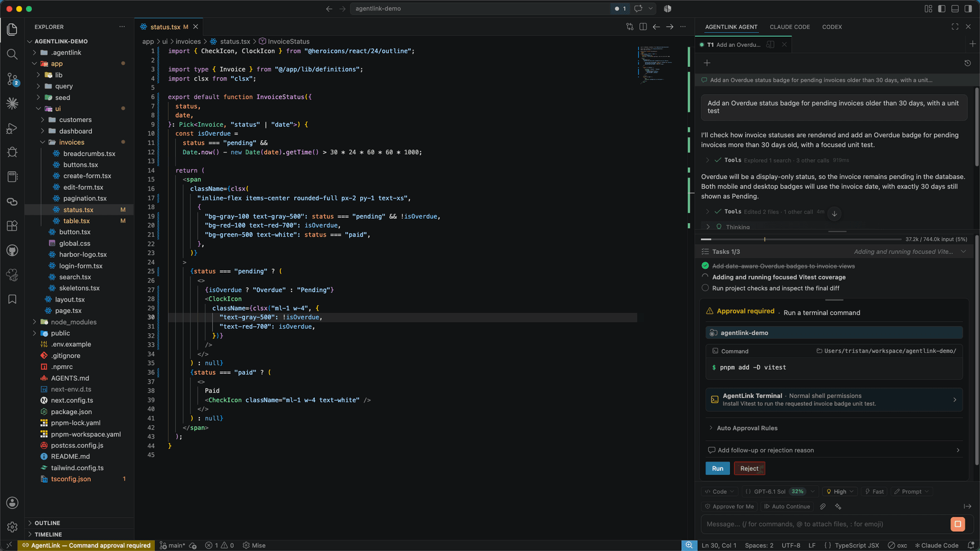Screen dimensions: 980x551
Task: Open Source Control view with badge 2
Action: (x=12, y=79)
